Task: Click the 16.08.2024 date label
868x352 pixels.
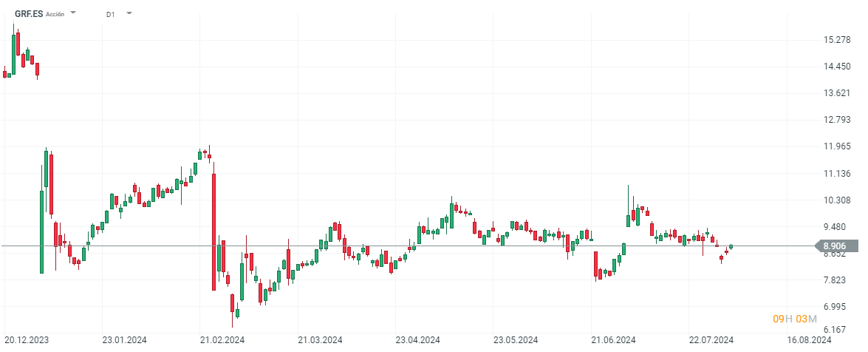Action: (x=809, y=340)
